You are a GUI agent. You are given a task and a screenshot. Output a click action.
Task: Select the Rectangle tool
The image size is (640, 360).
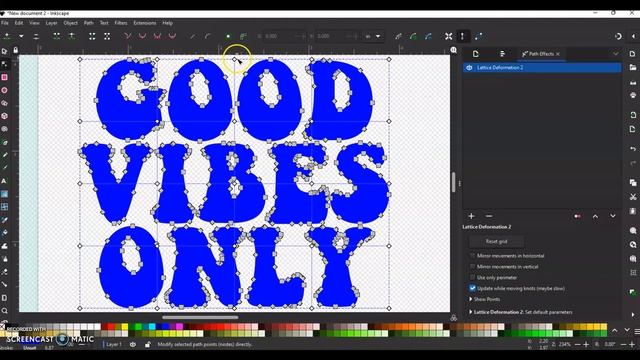(x=4, y=77)
